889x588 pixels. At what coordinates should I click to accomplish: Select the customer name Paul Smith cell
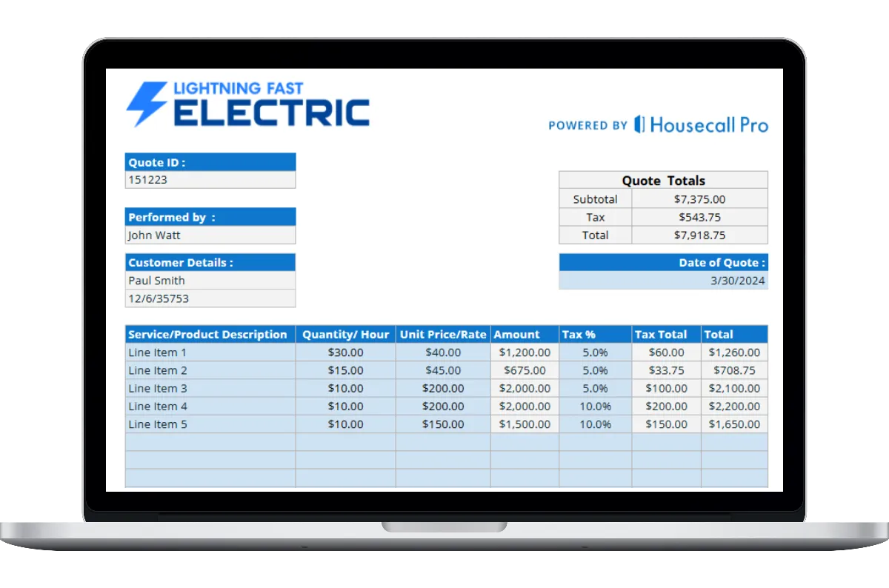pyautogui.click(x=210, y=281)
